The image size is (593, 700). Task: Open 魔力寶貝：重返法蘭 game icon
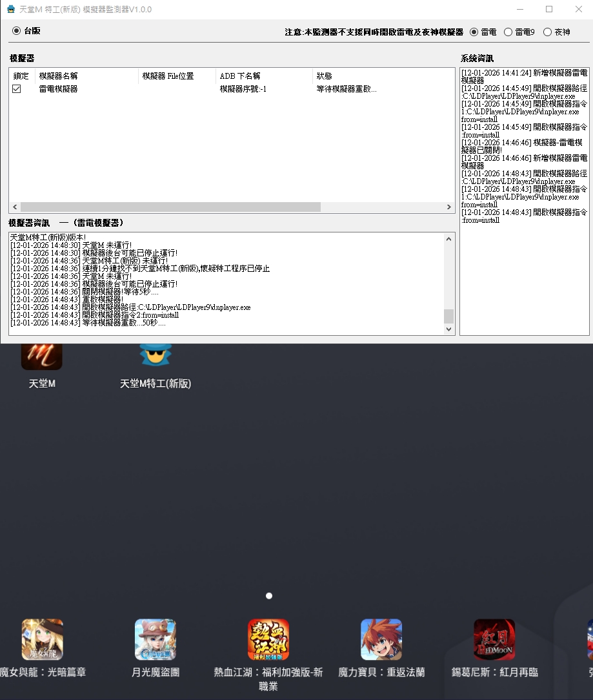pos(381,639)
